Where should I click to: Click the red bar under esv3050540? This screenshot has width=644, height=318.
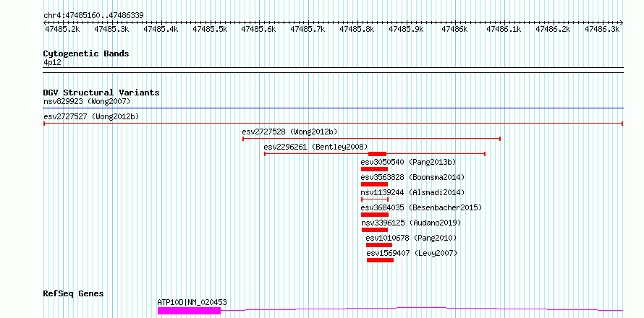(375, 169)
